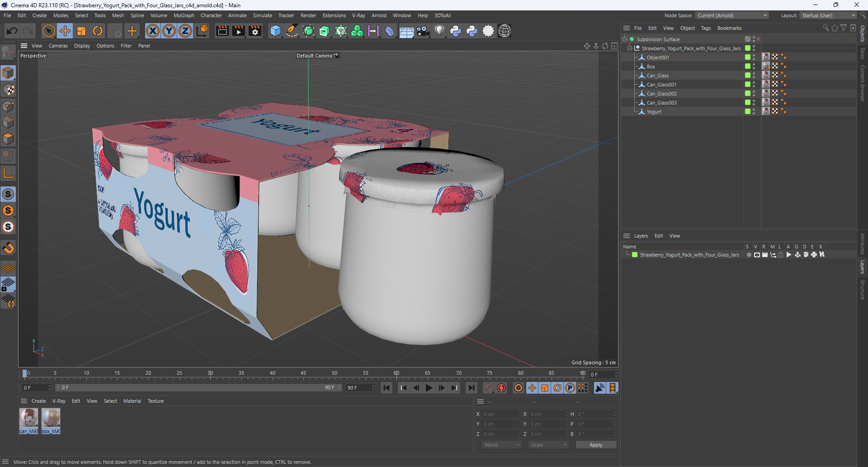
Task: Toggle Y axis lock
Action: [169, 31]
